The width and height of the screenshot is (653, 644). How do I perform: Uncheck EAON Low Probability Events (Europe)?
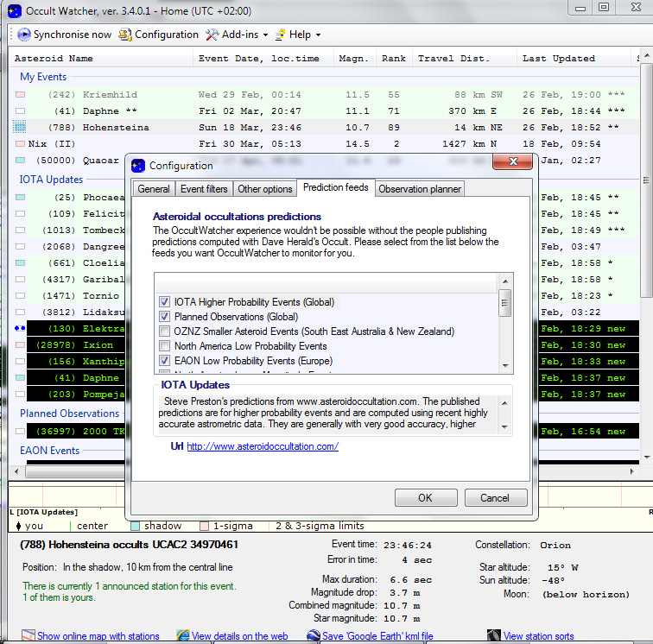pyautogui.click(x=164, y=360)
